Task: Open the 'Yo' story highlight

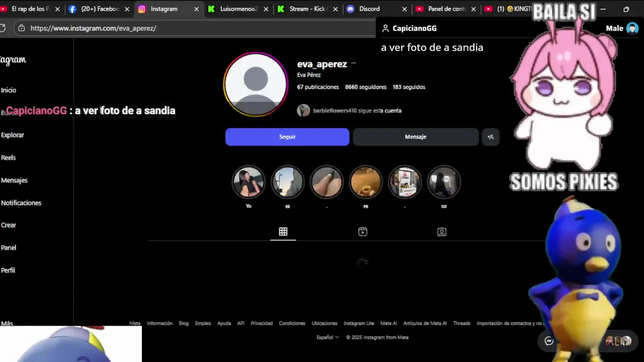Action: pyautogui.click(x=249, y=182)
